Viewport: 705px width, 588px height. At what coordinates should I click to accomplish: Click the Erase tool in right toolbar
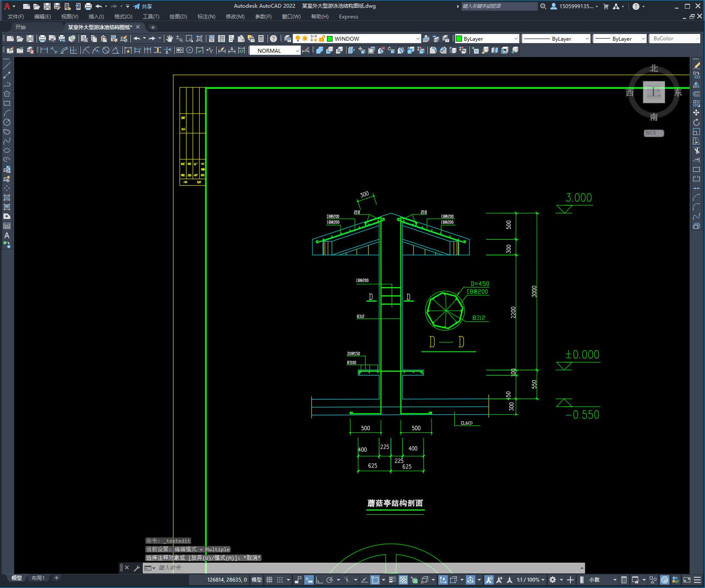(x=696, y=66)
